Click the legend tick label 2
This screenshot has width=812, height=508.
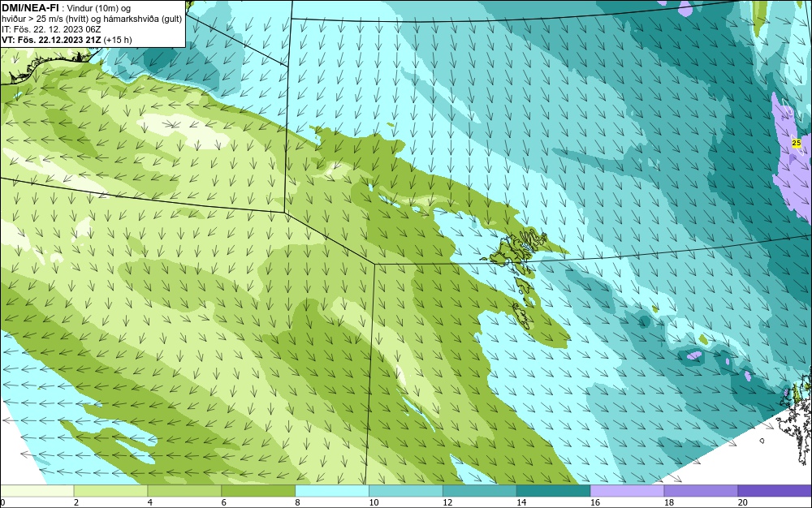76,502
